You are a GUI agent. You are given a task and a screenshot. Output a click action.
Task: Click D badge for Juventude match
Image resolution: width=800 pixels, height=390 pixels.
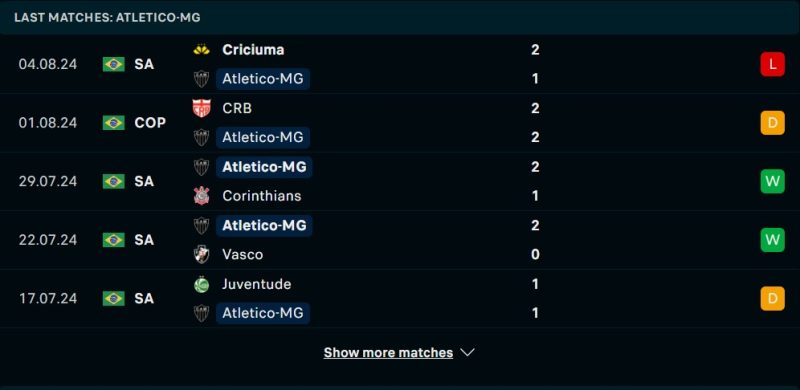click(772, 299)
